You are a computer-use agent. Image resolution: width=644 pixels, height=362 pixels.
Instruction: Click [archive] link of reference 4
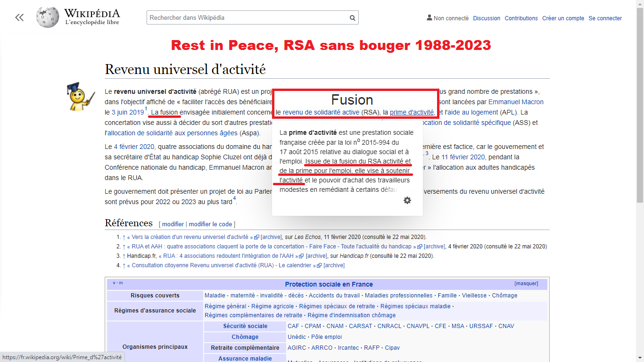[334, 265]
